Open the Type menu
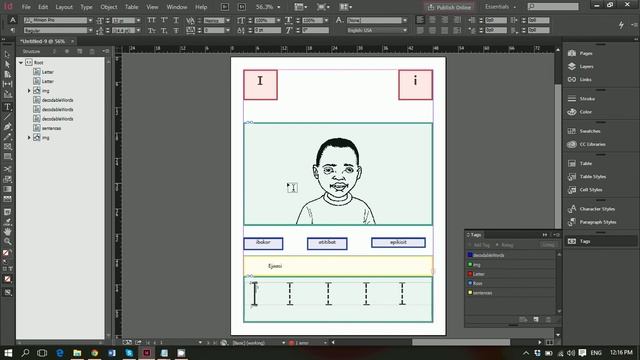The width and height of the screenshot is (640, 360). 86,7
